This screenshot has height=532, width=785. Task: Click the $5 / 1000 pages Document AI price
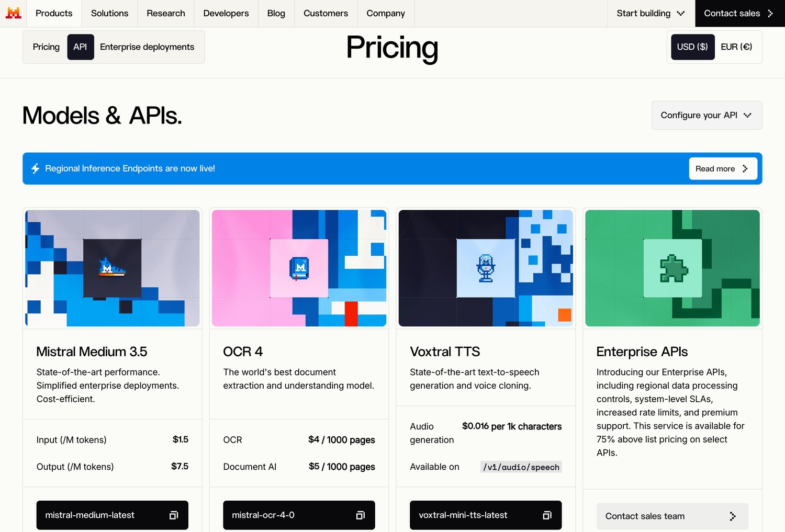click(x=342, y=467)
